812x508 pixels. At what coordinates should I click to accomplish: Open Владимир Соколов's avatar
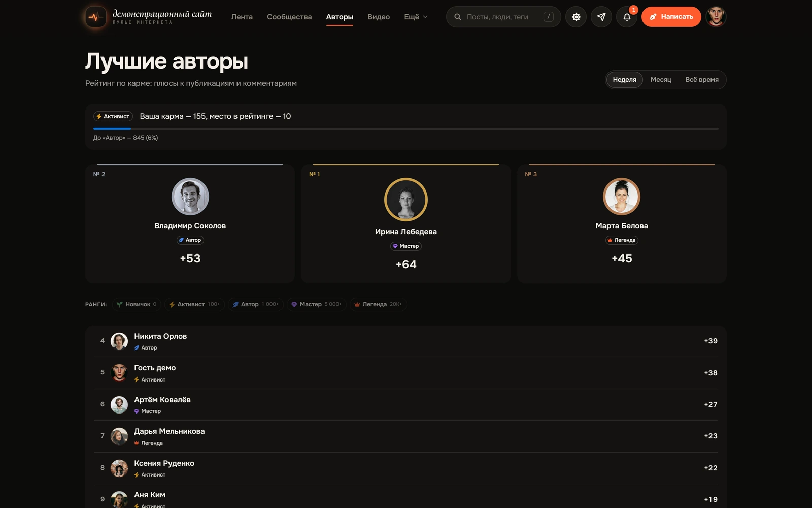190,197
